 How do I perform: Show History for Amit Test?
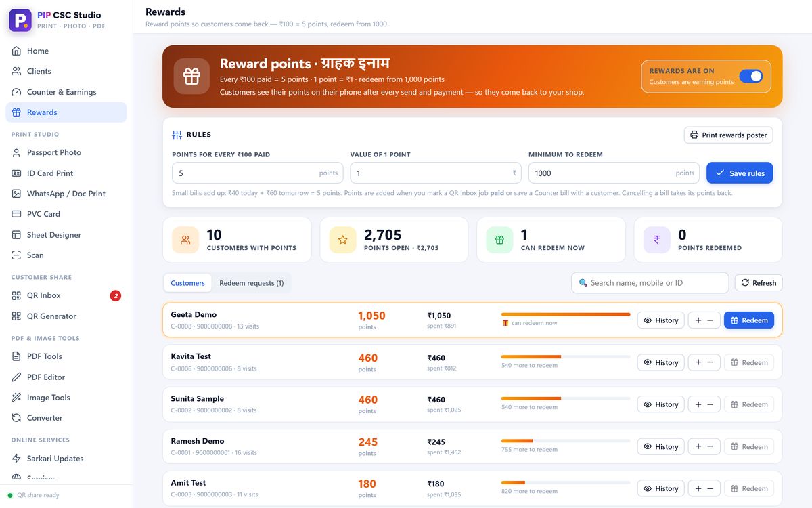pyautogui.click(x=660, y=488)
